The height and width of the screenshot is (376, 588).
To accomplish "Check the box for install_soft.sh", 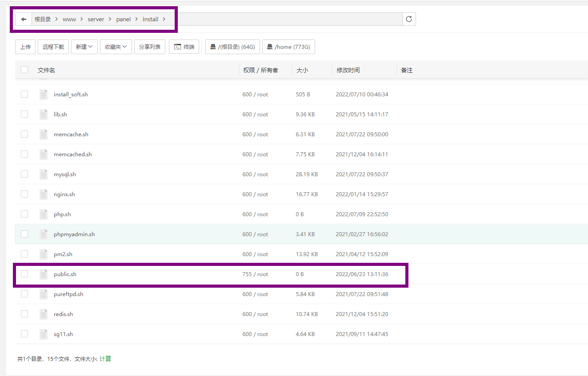I will pyautogui.click(x=24, y=94).
